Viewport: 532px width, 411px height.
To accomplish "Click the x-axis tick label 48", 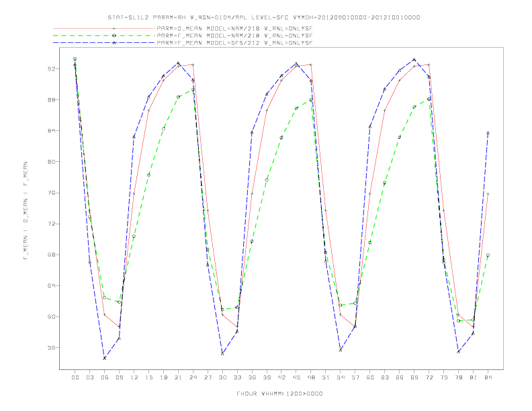I will [x=311, y=377].
